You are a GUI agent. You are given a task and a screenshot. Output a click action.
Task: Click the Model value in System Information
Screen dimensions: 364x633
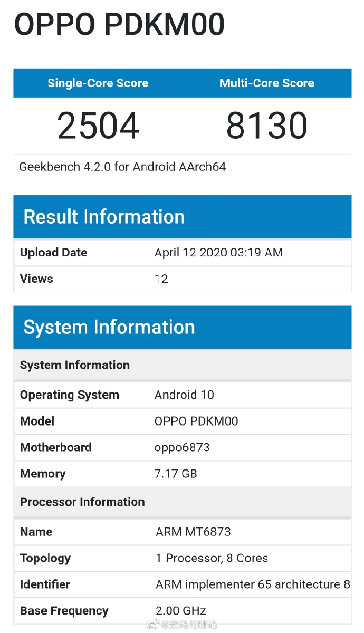196,421
